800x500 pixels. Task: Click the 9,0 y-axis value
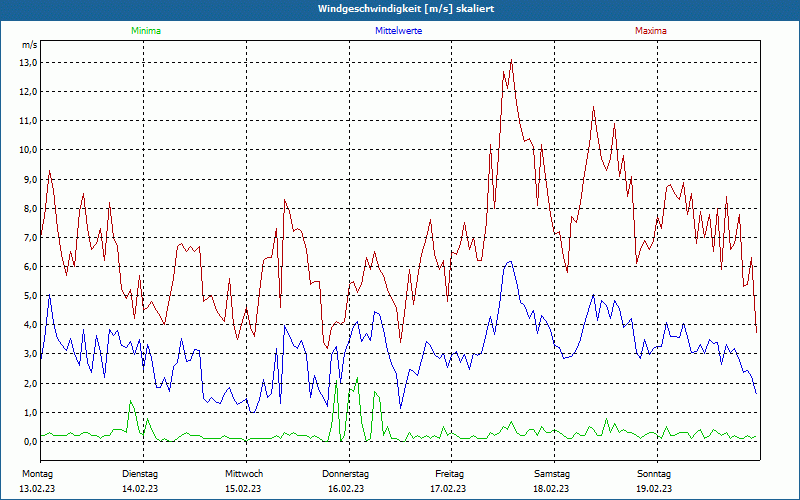tap(30, 180)
